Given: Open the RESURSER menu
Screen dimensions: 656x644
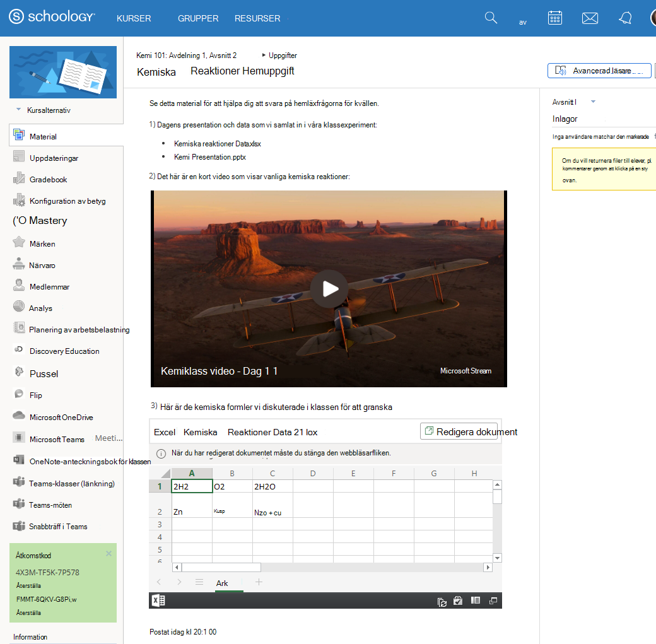Looking at the screenshot, I should coord(257,18).
